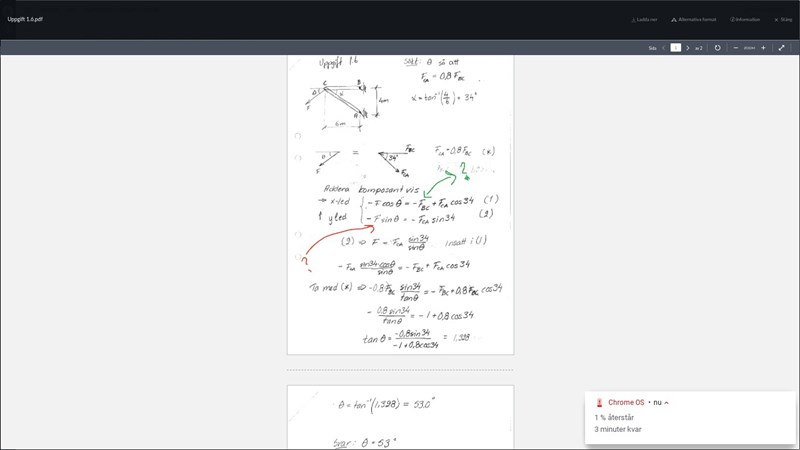Open the Information panel

pyautogui.click(x=745, y=19)
